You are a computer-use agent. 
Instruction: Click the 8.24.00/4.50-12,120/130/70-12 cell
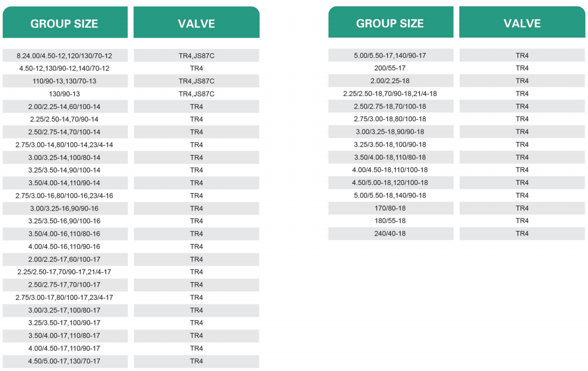[64, 56]
